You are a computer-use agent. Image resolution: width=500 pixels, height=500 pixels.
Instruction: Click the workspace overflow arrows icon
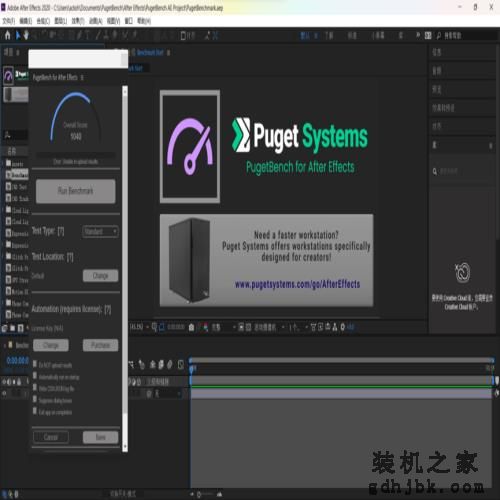(x=418, y=35)
